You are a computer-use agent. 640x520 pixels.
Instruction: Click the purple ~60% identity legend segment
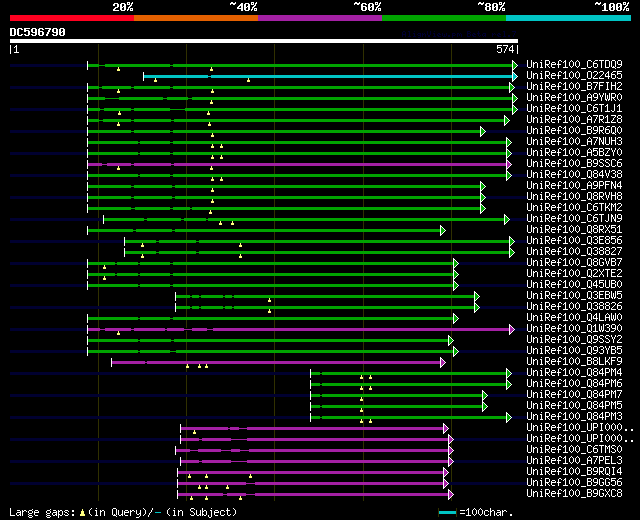pos(320,18)
